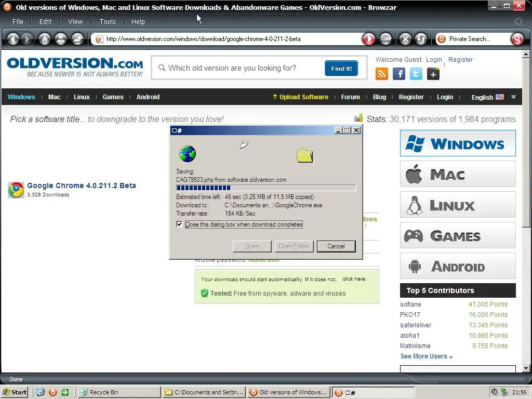Go back with the Browzar back arrow

tap(13, 39)
